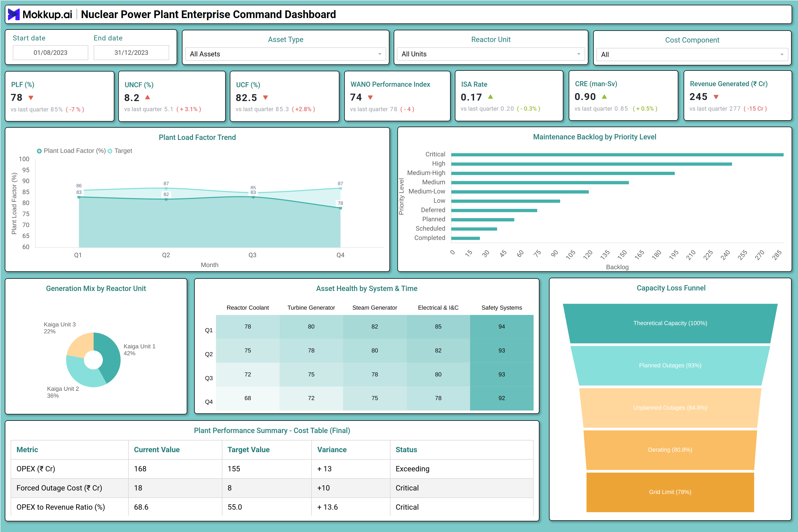Click the WANO Performance Index down arrow
Image resolution: width=798 pixels, height=532 pixels.
click(x=371, y=98)
